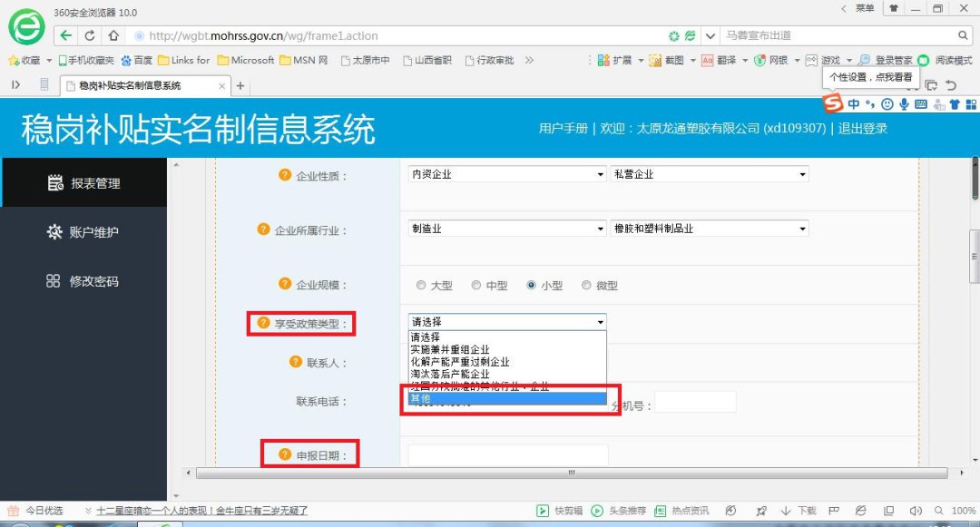Click the 申报日期 input field
The width and height of the screenshot is (980, 527).
(508, 454)
